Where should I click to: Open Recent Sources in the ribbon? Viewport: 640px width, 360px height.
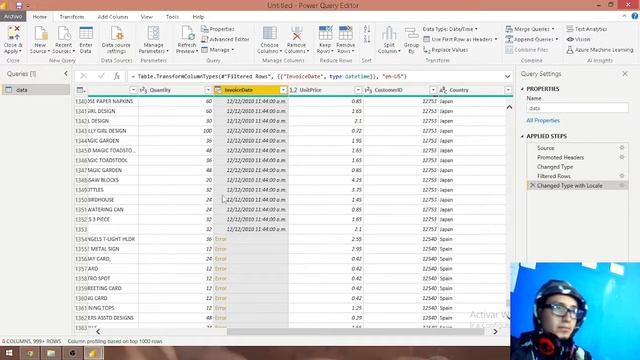[63, 40]
